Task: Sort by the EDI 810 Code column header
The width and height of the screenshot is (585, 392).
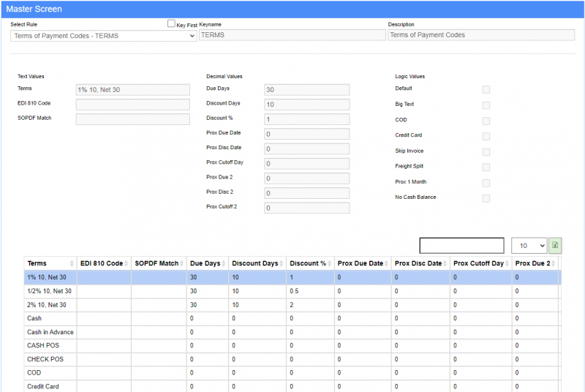Action: tap(101, 263)
